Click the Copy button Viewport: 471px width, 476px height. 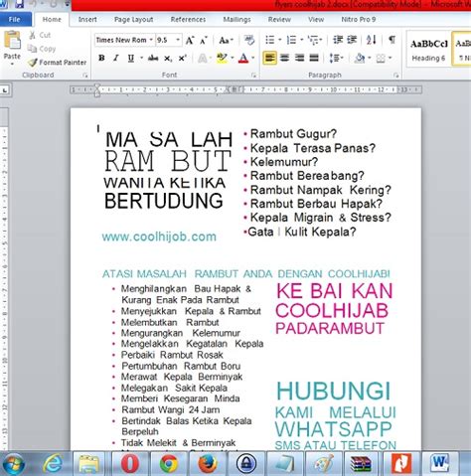tap(42, 49)
